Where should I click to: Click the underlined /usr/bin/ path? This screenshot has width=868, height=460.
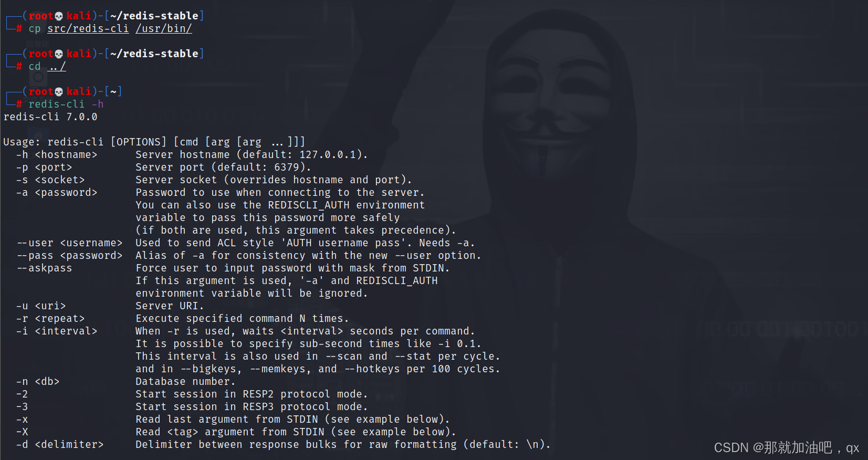coord(164,29)
